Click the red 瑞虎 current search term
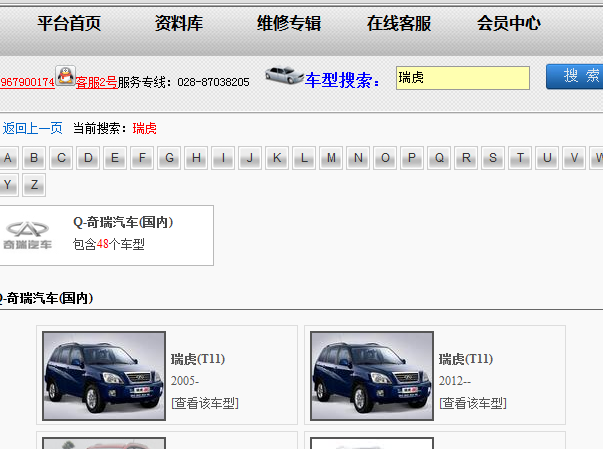Viewport: 603px width, 449px height. [x=145, y=128]
